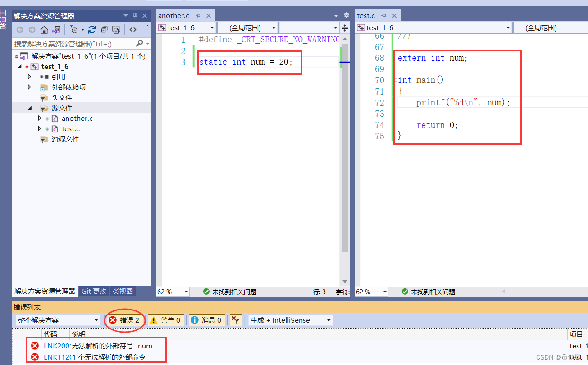Expand Solution Explorer toolbar overflow chevron
This screenshot has height=365, width=588.
point(148,26)
